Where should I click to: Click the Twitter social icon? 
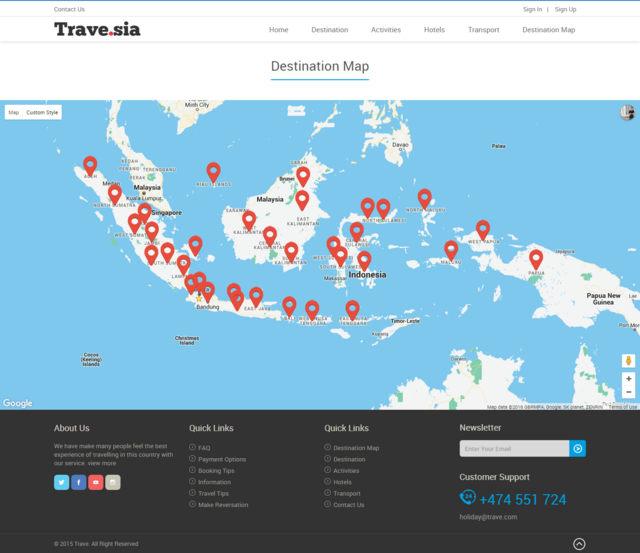(x=62, y=482)
